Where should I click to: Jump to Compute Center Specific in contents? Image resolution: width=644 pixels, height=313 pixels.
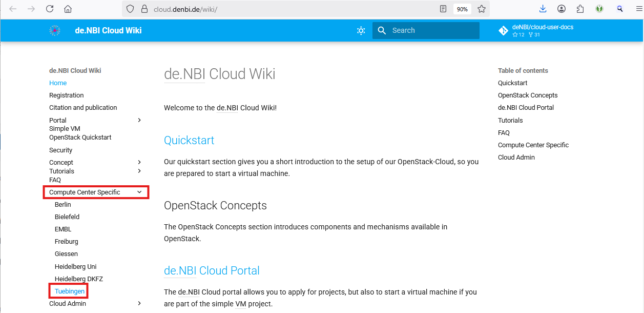[533, 145]
